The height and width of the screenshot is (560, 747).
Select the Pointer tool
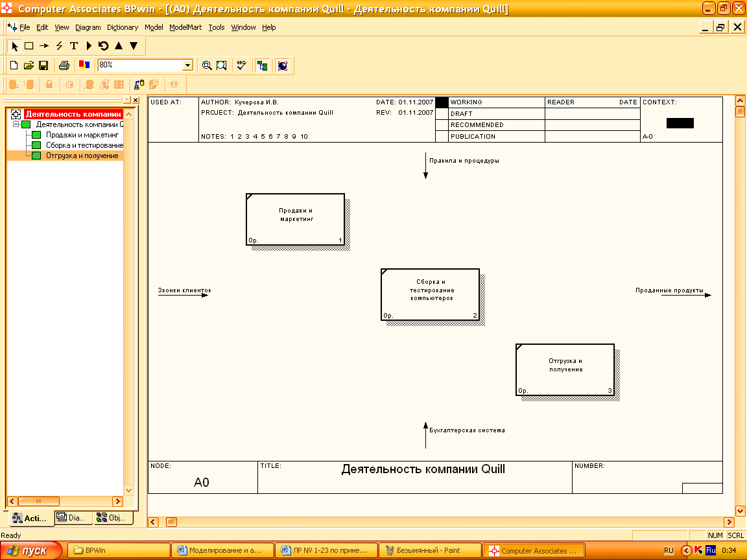(x=14, y=46)
